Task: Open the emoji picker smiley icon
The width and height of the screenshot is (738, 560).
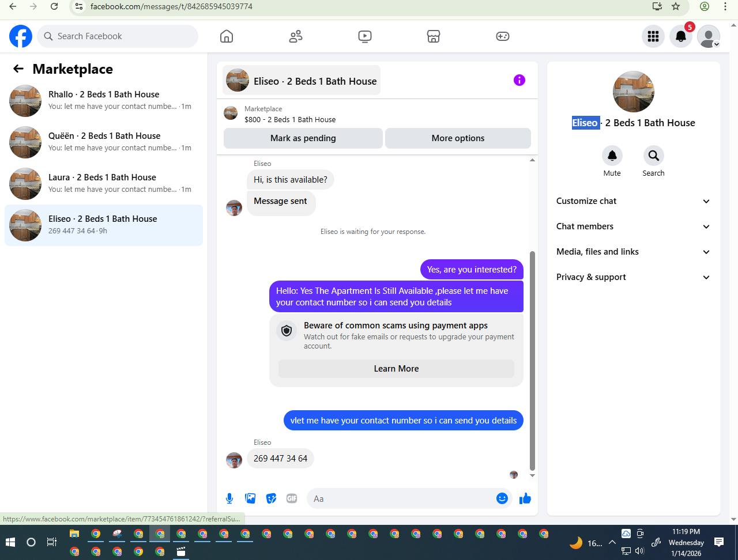Action: click(x=502, y=498)
